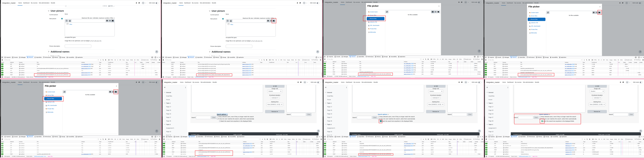This screenshot has width=644, height=160.
Task: Bottom-second panel: check Keep selected users checkbox
Action: tap(218, 117)
